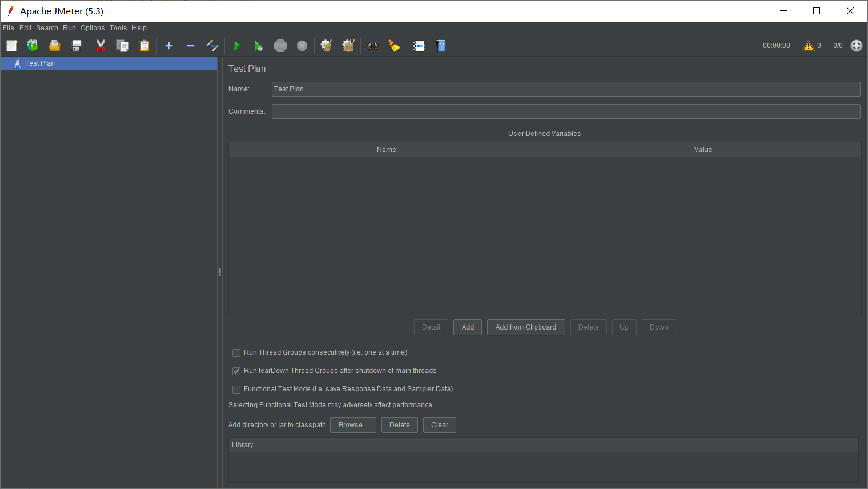The height and width of the screenshot is (489, 868).
Task: Open the File menu
Action: (x=9, y=28)
